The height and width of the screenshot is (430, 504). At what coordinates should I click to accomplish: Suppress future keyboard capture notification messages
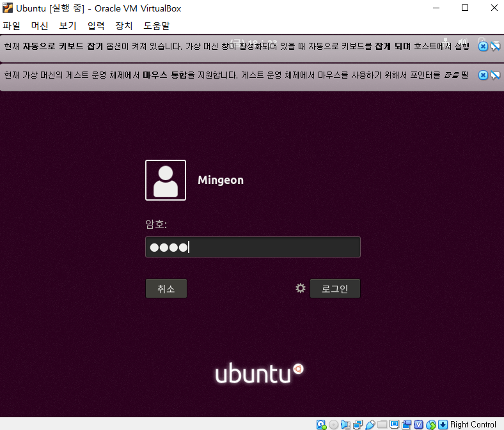495,46
